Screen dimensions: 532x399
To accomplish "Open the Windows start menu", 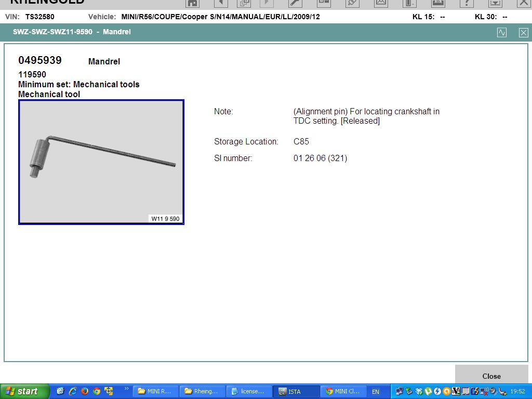I will coord(24,392).
